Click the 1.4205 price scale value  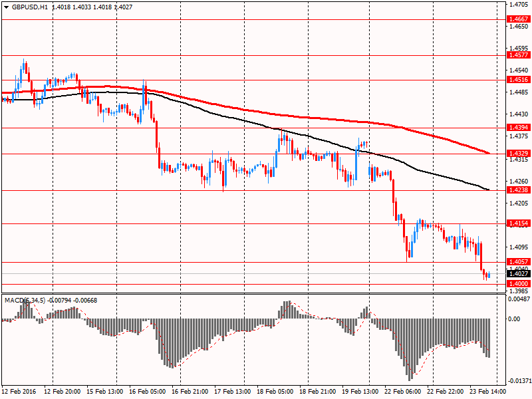pos(519,203)
